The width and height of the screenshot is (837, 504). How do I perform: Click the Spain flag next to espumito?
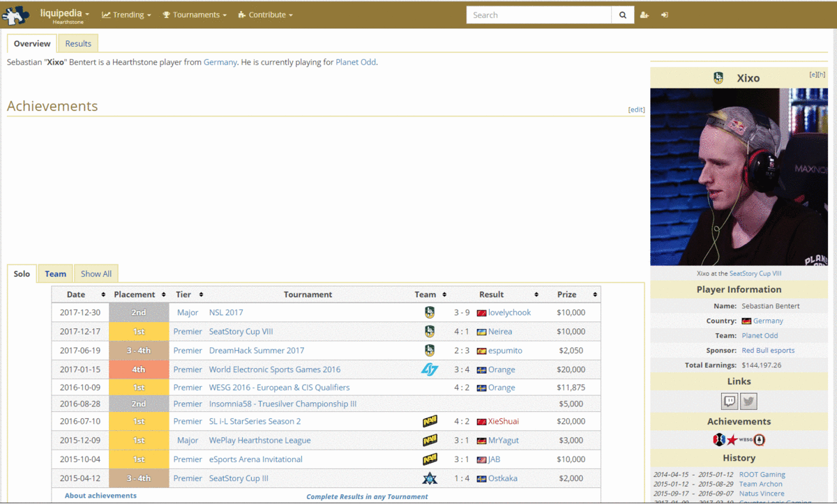(481, 351)
